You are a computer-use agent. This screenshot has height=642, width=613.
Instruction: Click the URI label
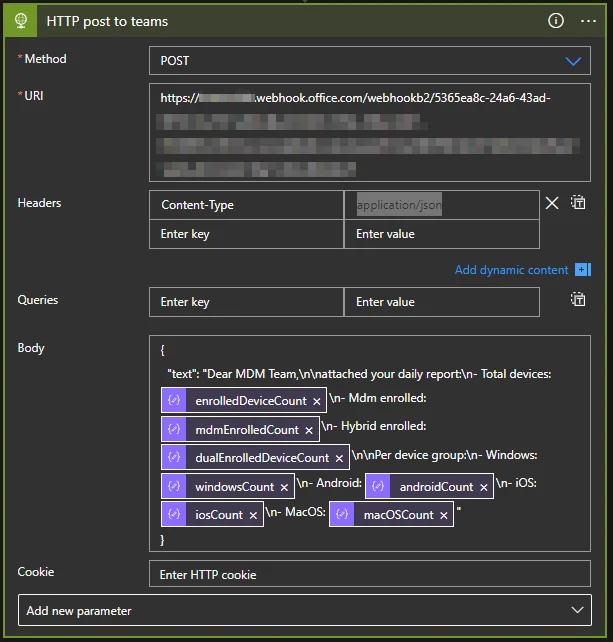[34, 95]
